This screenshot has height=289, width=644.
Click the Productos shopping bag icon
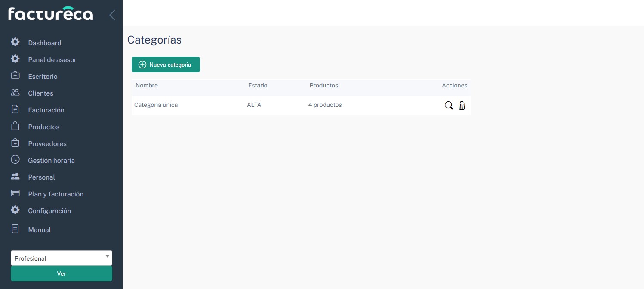15,126
